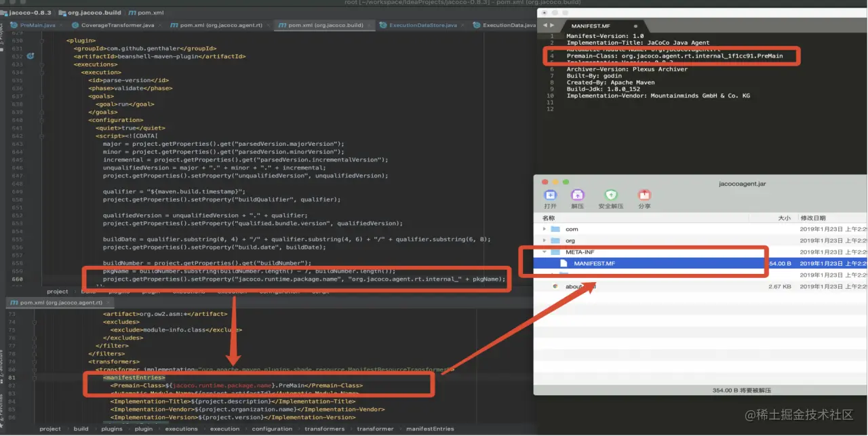Click the forward arrow in MANIFEST.MF editor
The height and width of the screenshot is (436, 868).
tap(552, 26)
